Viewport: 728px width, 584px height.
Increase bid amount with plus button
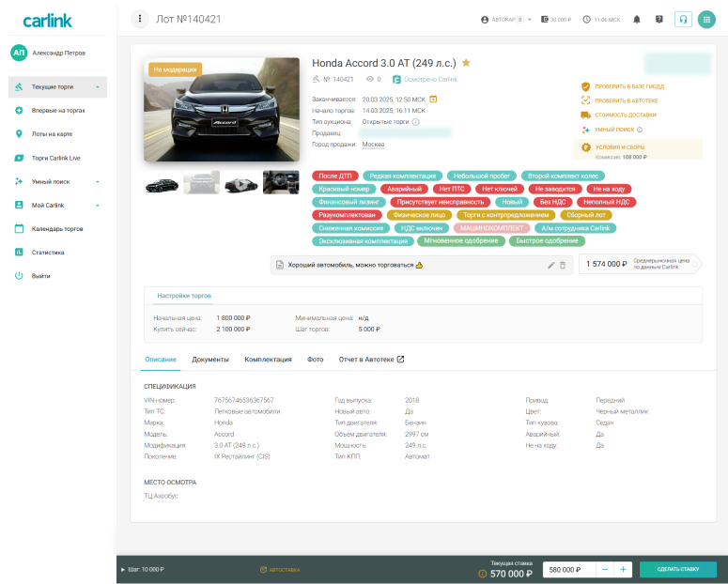[x=623, y=570]
